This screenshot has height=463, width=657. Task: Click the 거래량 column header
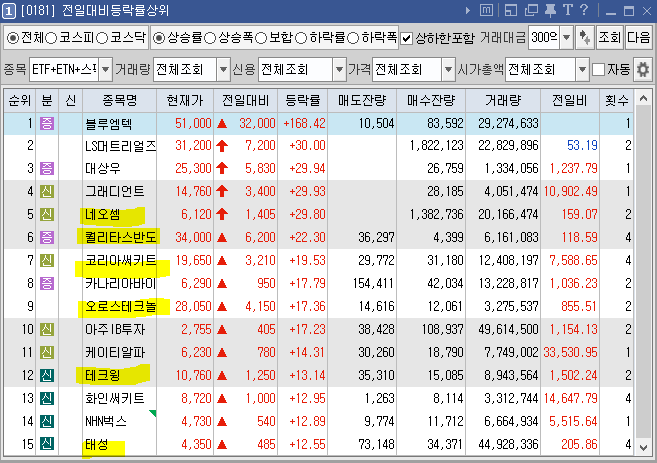click(x=503, y=101)
